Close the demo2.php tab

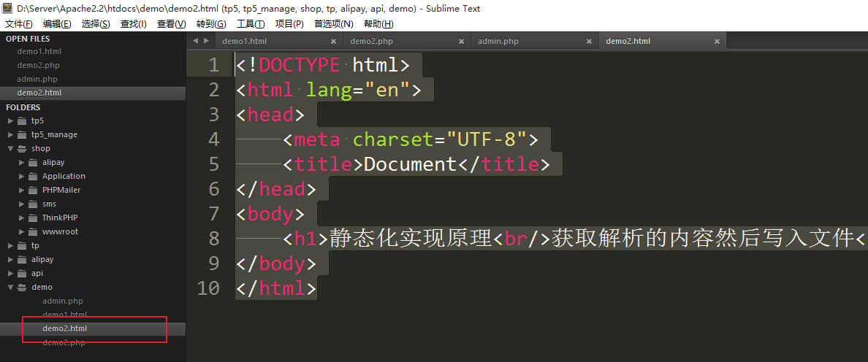(461, 42)
